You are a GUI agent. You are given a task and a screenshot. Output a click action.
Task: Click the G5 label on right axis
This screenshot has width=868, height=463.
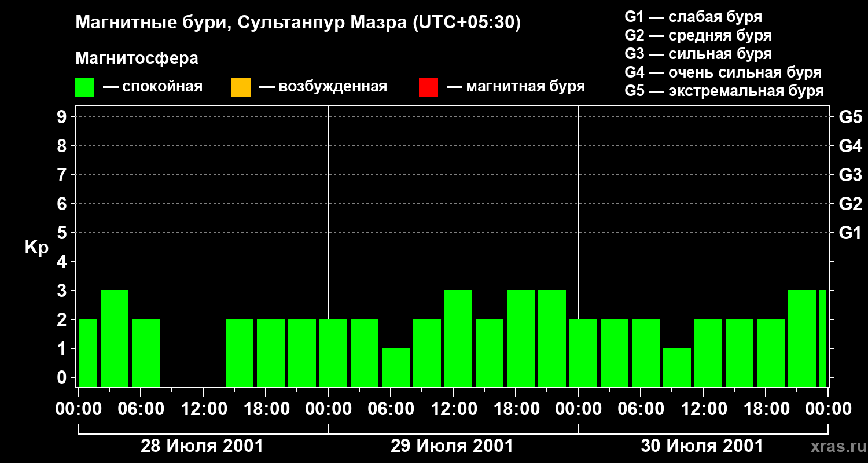coord(851,117)
